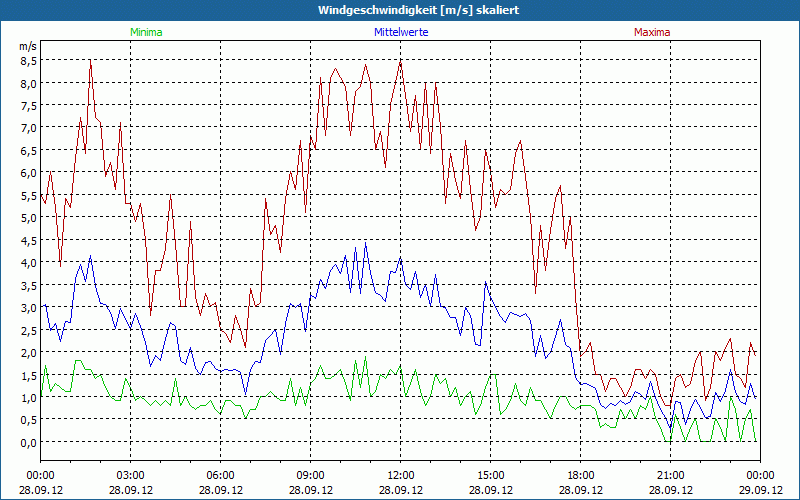The width and height of the screenshot is (800, 500).
Task: Click the 4,0 y-axis value
Action: click(29, 263)
